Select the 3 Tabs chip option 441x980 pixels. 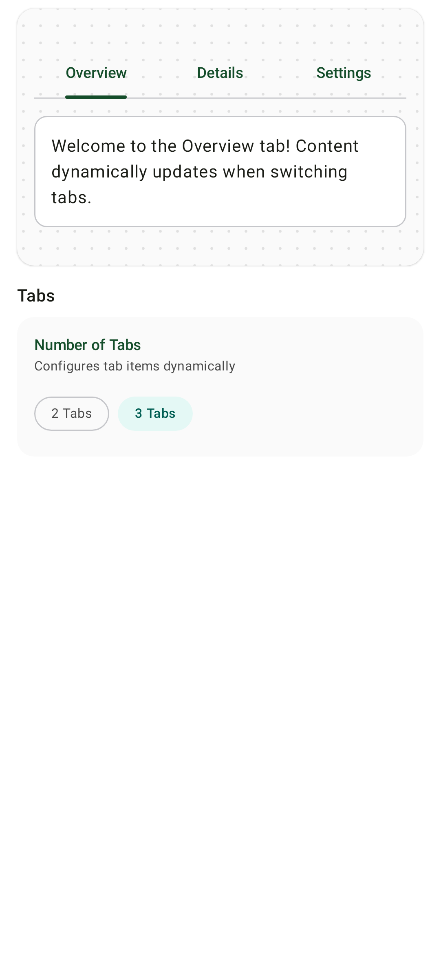[x=155, y=413]
